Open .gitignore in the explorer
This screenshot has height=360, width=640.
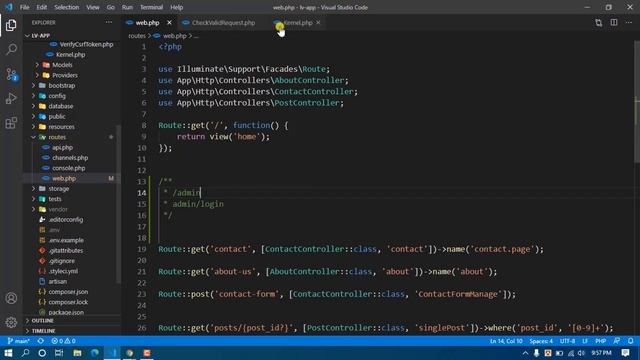pyautogui.click(x=62, y=261)
